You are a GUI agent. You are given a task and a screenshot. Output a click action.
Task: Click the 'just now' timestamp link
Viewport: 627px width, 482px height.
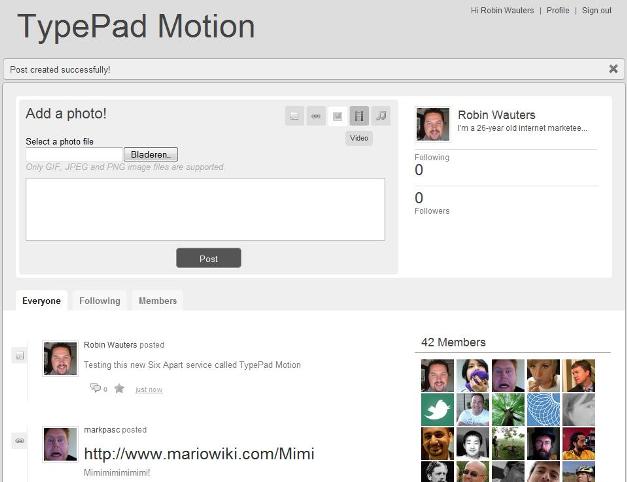coord(149,390)
